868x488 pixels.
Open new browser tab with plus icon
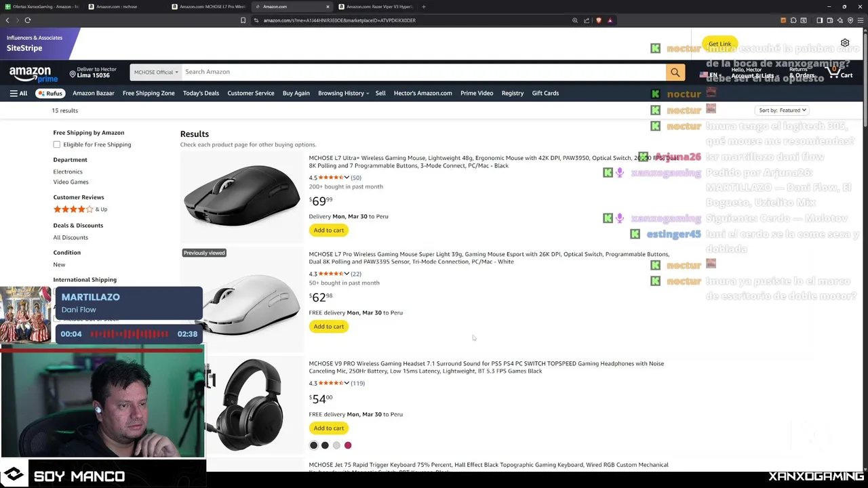pos(424,7)
